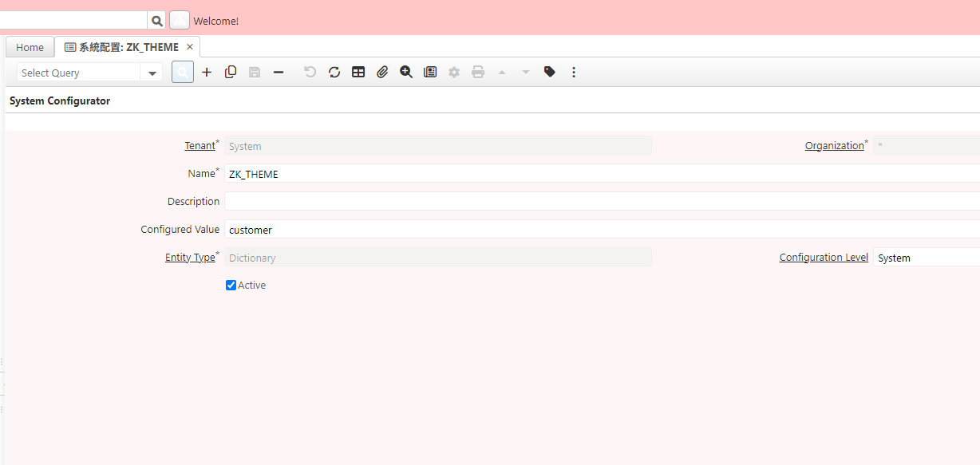This screenshot has width=980, height=465.
Task: Uncheck the Active checkbox
Action: tap(231, 286)
